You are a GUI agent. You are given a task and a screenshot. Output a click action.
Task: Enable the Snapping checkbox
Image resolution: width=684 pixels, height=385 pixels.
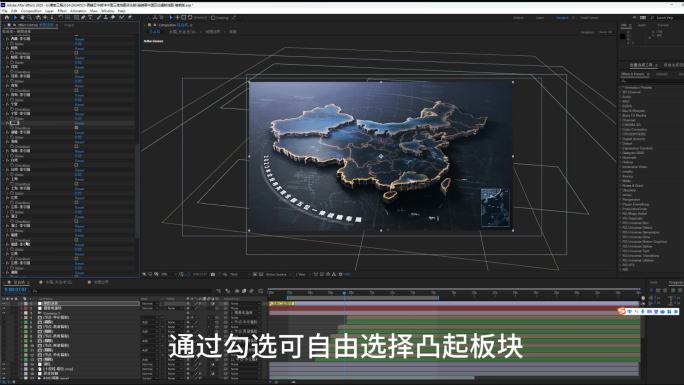[x=213, y=18]
